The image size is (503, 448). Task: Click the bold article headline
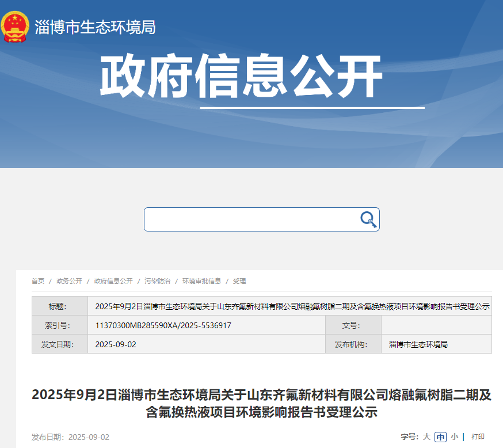click(x=262, y=403)
